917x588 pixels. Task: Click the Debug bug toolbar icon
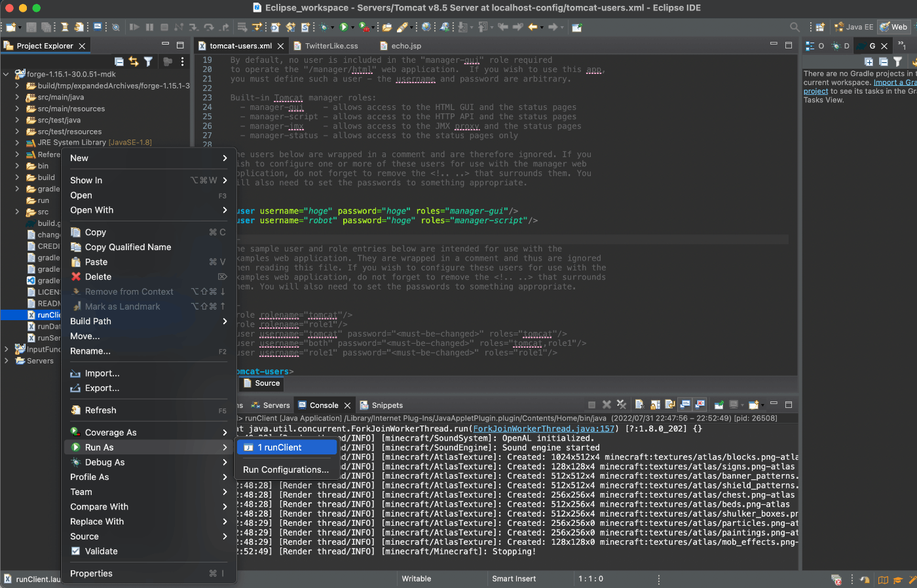(x=324, y=27)
